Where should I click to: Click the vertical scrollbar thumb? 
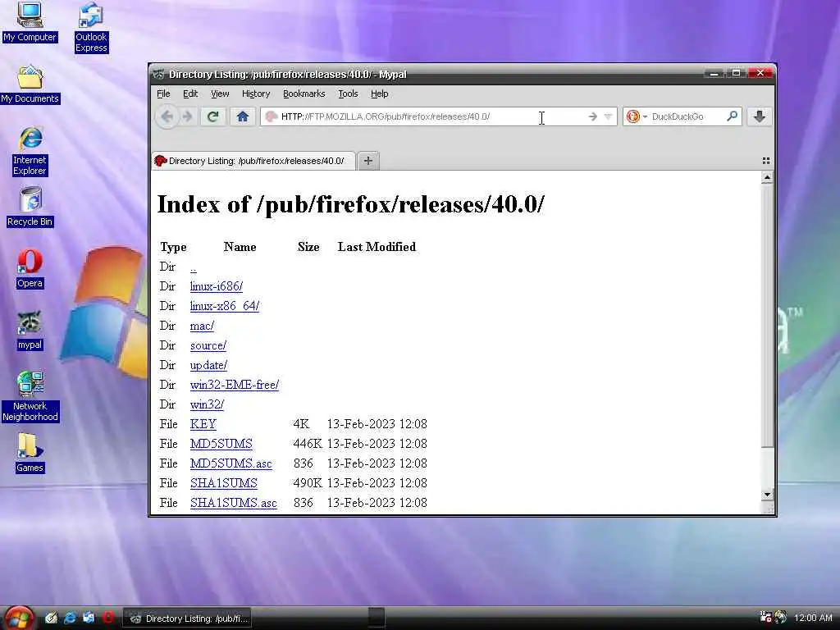pos(767,316)
